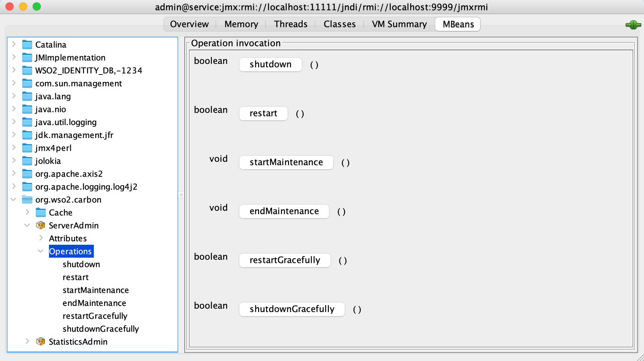Click the jolokia folder icon
This screenshot has width=644, height=361.
[x=27, y=161]
